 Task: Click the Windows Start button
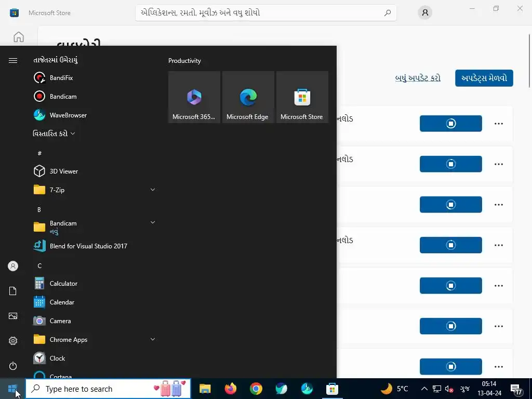12,389
